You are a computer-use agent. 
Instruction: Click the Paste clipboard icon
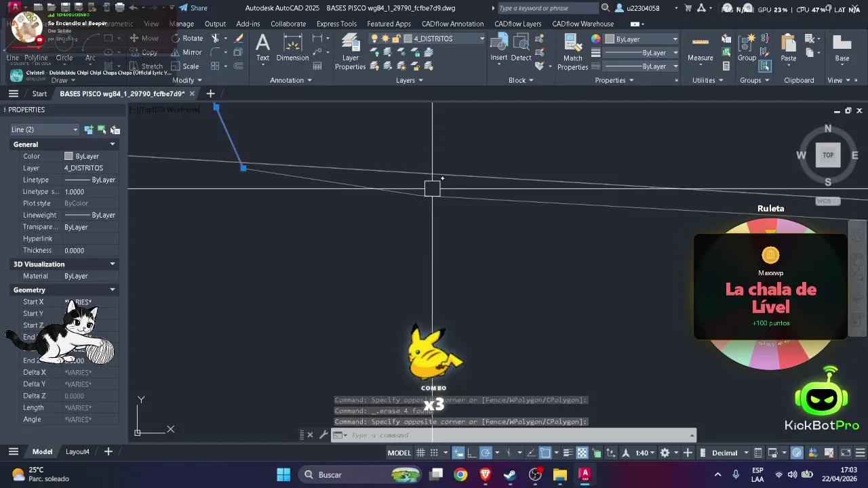pos(789,47)
